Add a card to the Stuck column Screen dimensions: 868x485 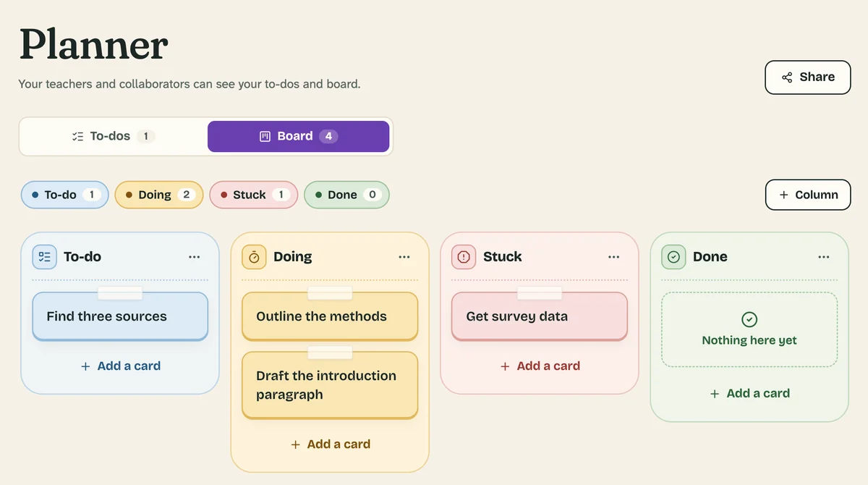[540, 366]
